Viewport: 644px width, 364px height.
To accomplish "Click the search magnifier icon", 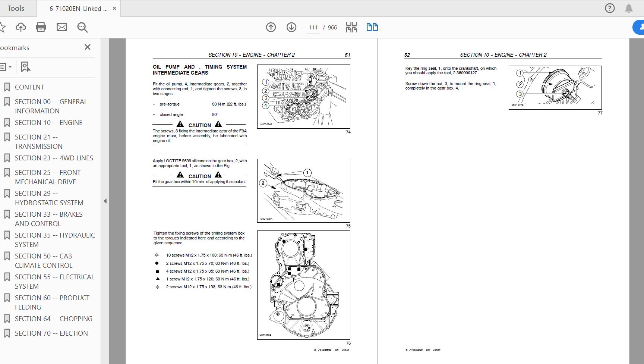I will pos(82,27).
